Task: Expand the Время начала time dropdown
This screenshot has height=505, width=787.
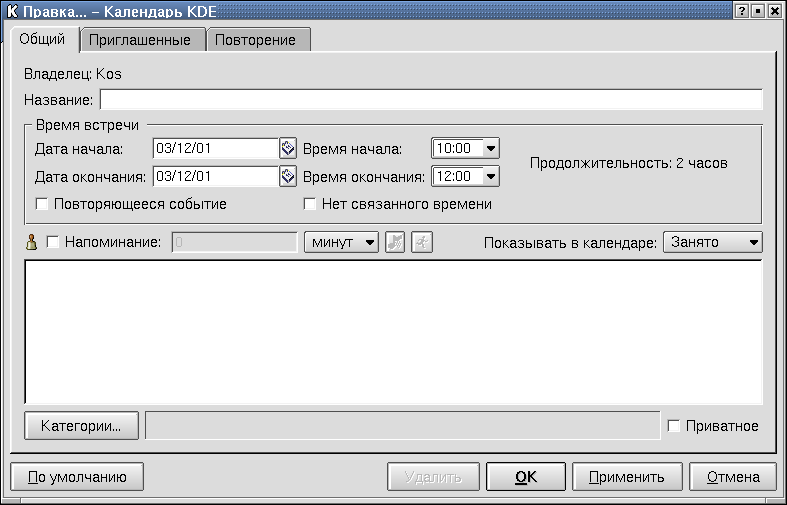Action: (490, 148)
